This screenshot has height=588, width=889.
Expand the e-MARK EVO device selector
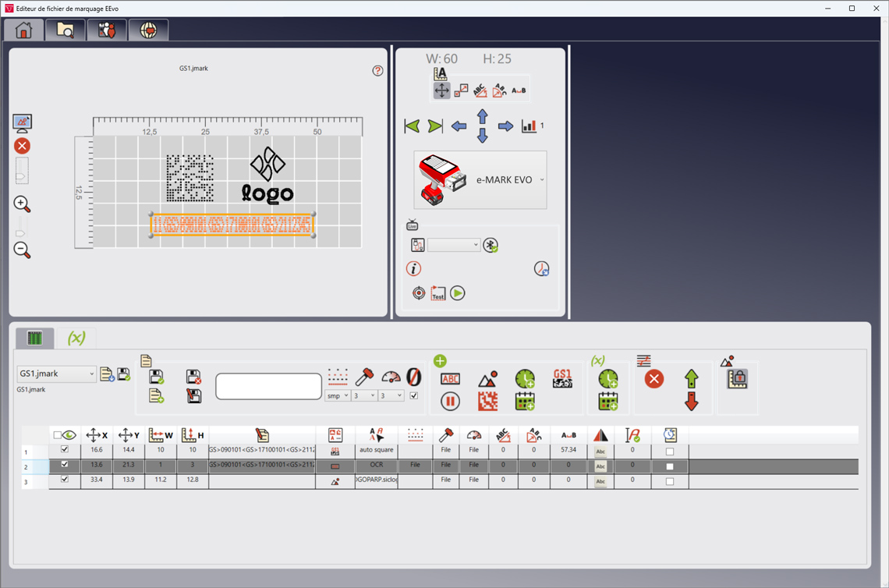(x=542, y=180)
